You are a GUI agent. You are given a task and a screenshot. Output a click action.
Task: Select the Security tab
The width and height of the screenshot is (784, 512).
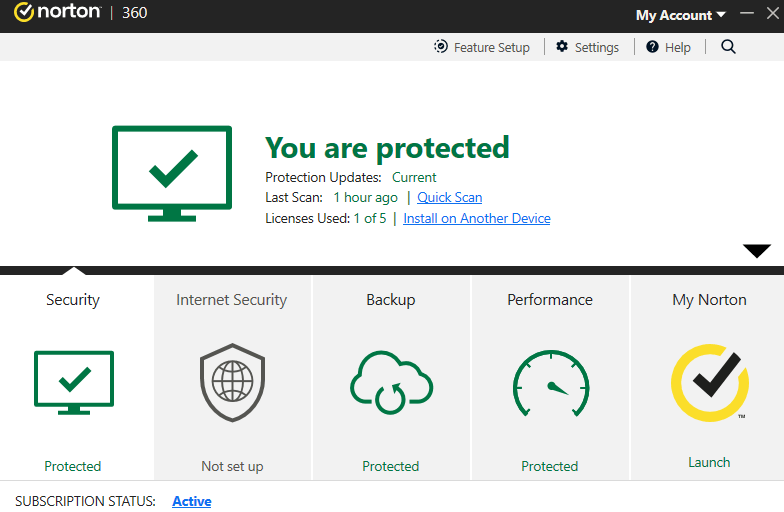76,378
